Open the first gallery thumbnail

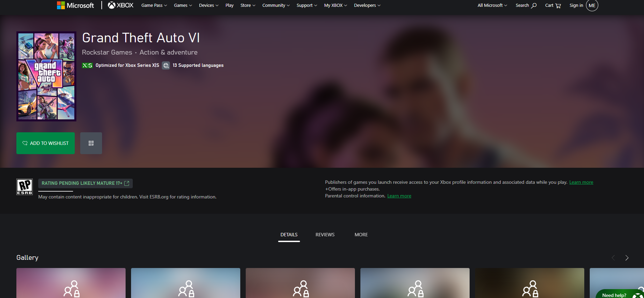tap(71, 283)
